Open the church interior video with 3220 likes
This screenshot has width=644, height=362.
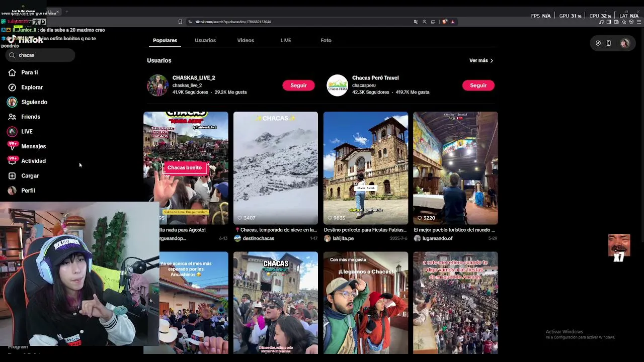point(455,168)
